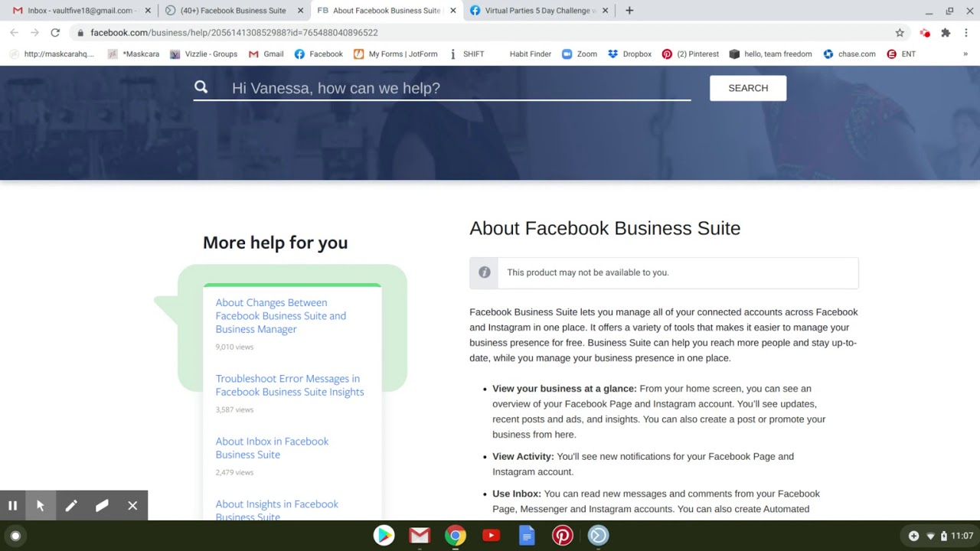Viewport: 980px width, 551px height.
Task: Click the info icon in availability notice
Action: 484,272
